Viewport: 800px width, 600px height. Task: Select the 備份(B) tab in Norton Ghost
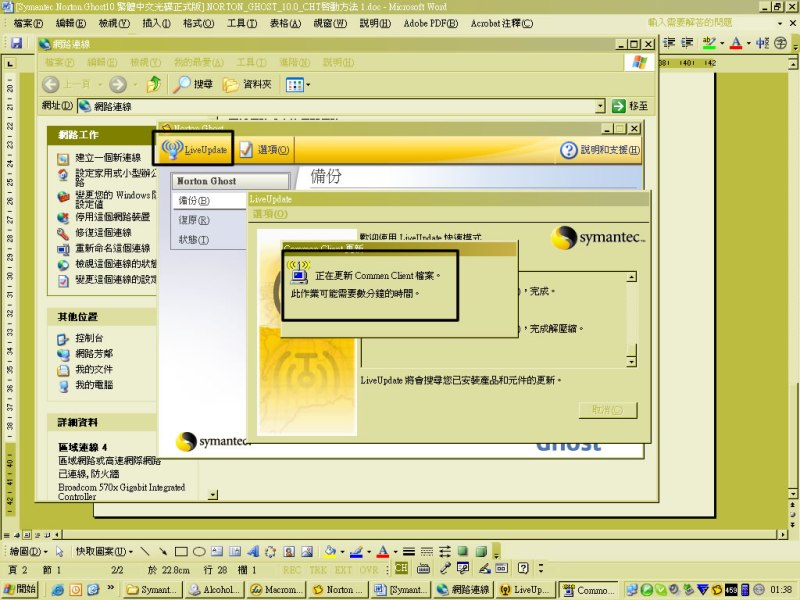pyautogui.click(x=194, y=201)
